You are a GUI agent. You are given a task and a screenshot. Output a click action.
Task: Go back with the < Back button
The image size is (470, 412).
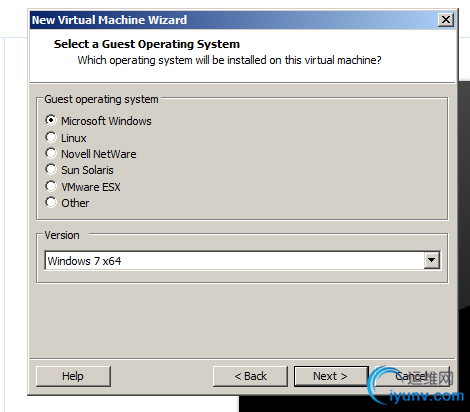click(250, 376)
